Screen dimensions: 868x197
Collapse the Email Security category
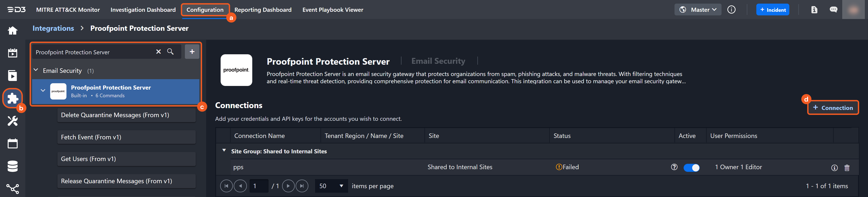pos(36,70)
